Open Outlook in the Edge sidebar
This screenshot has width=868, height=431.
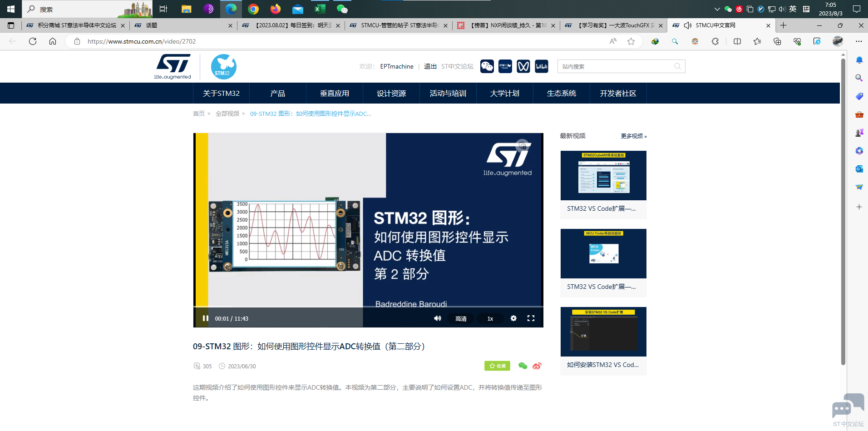tap(859, 169)
